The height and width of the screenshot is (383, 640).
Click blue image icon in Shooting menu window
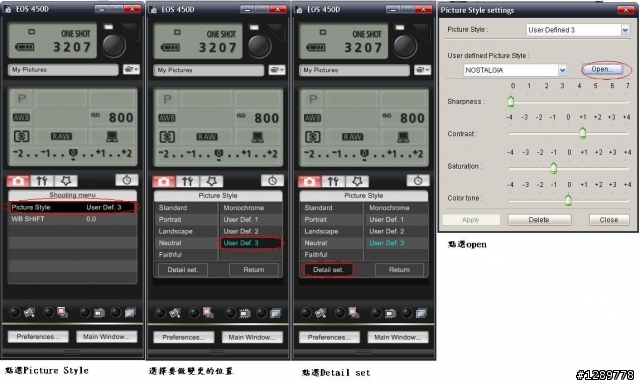[x=130, y=313]
